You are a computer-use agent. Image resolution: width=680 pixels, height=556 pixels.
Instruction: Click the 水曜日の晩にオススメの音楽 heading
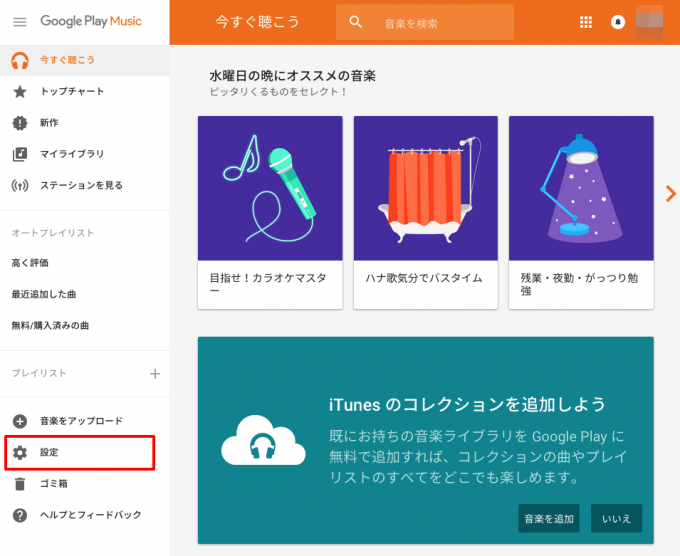coord(293,76)
